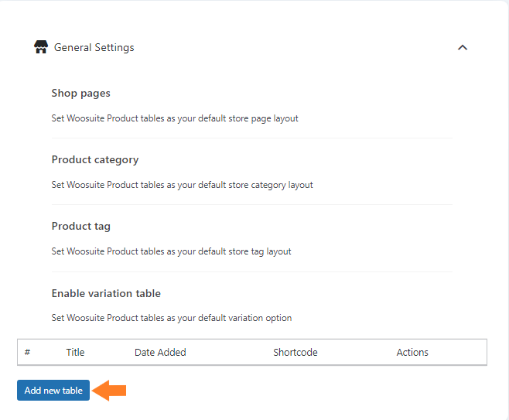
Task: Click the # column header
Action: pos(27,352)
